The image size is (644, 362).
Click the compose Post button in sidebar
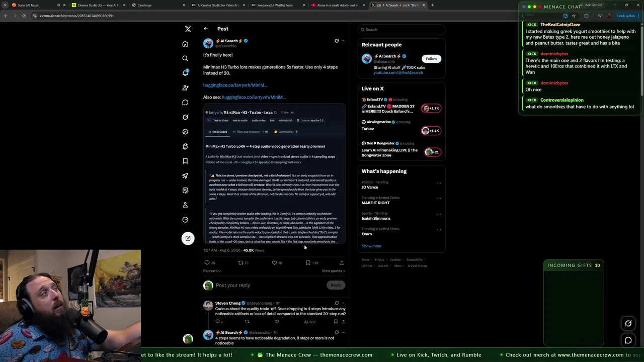point(188,238)
